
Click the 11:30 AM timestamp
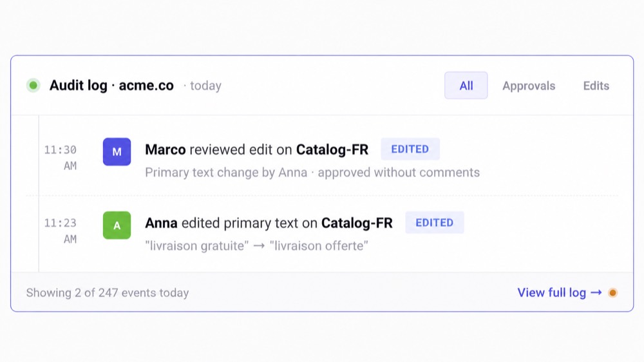(61, 158)
